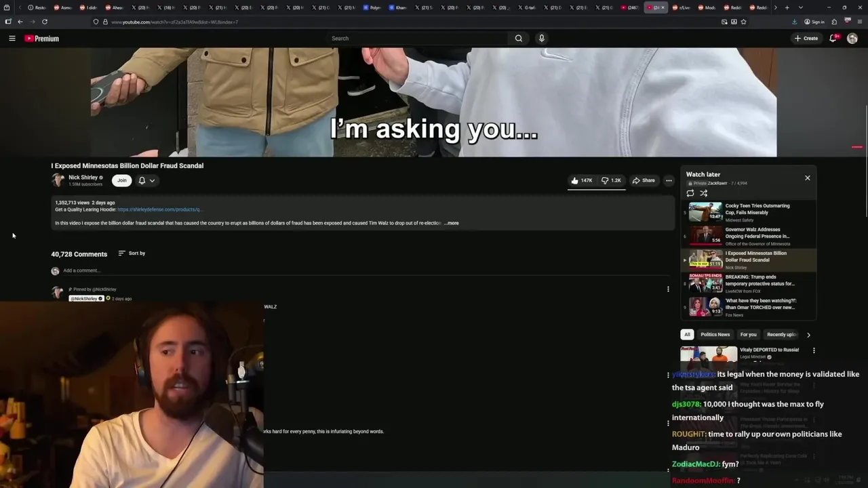This screenshot has height=488, width=868.
Task: Open a new browser tab
Action: (787, 7)
